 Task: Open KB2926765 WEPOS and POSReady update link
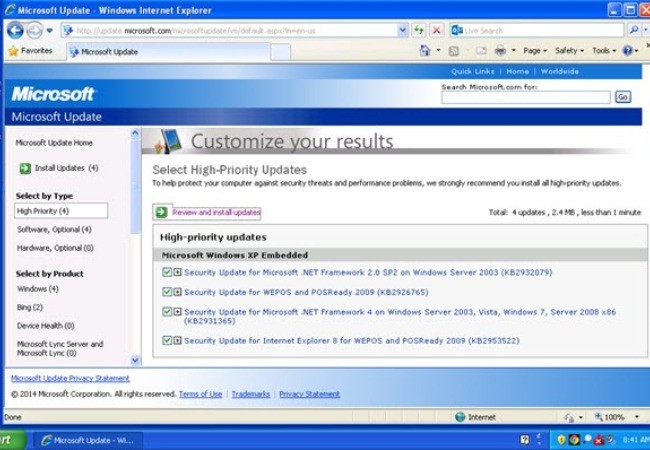coord(306,292)
